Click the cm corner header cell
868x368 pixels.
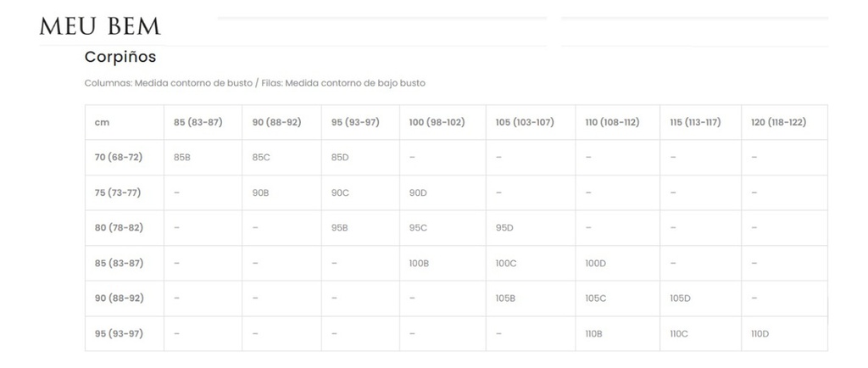(103, 122)
